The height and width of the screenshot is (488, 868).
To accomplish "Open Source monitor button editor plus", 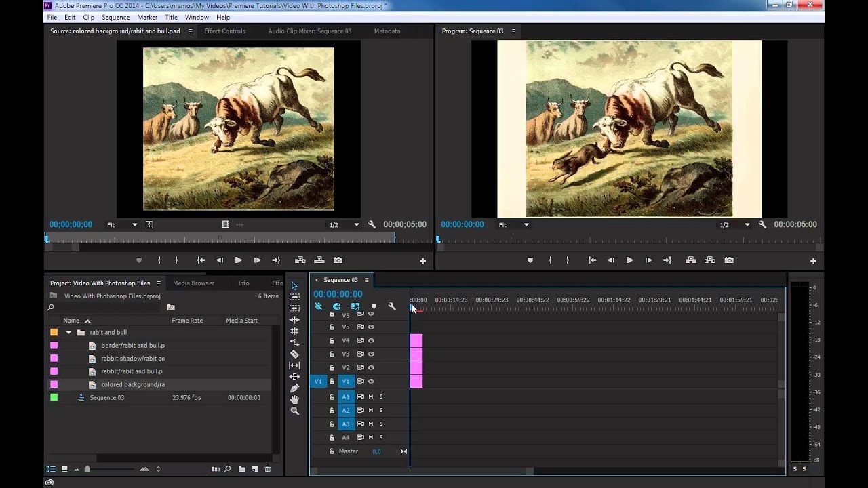I will [x=422, y=261].
